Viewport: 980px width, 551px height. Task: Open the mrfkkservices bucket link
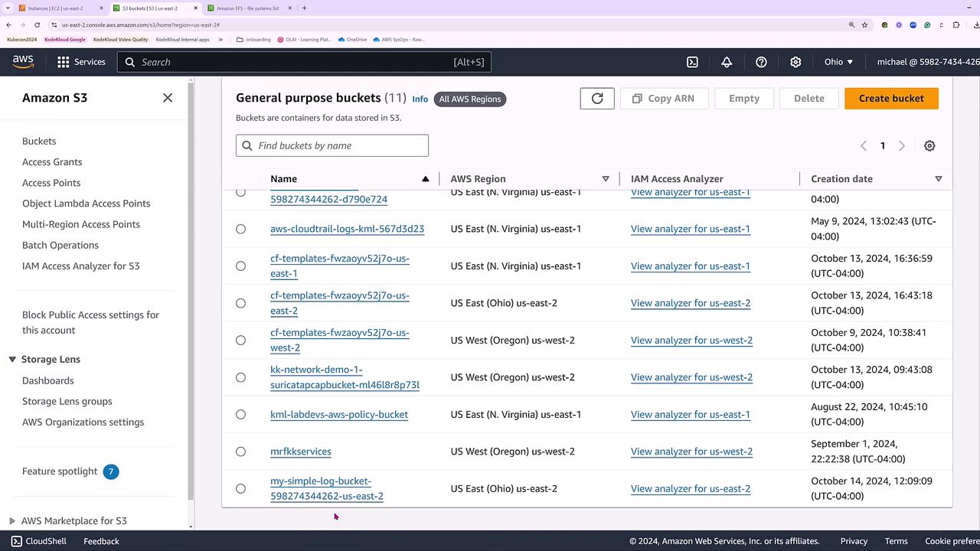click(x=301, y=452)
